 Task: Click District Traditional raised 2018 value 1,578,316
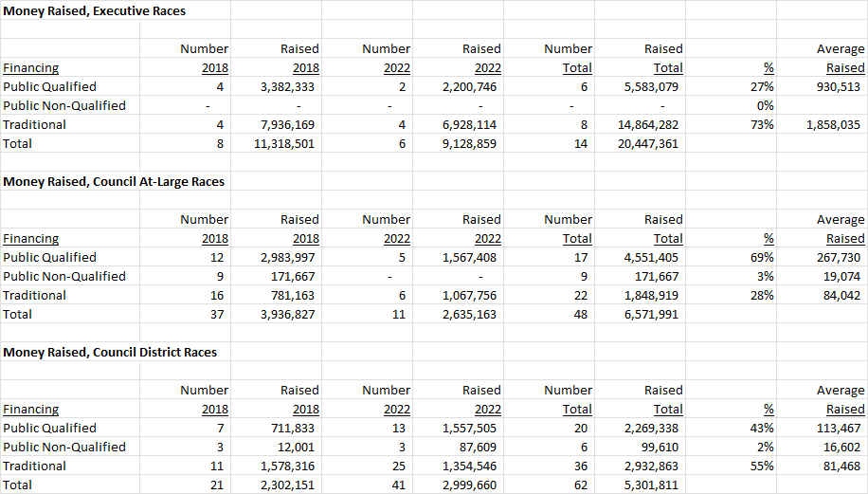pos(287,467)
